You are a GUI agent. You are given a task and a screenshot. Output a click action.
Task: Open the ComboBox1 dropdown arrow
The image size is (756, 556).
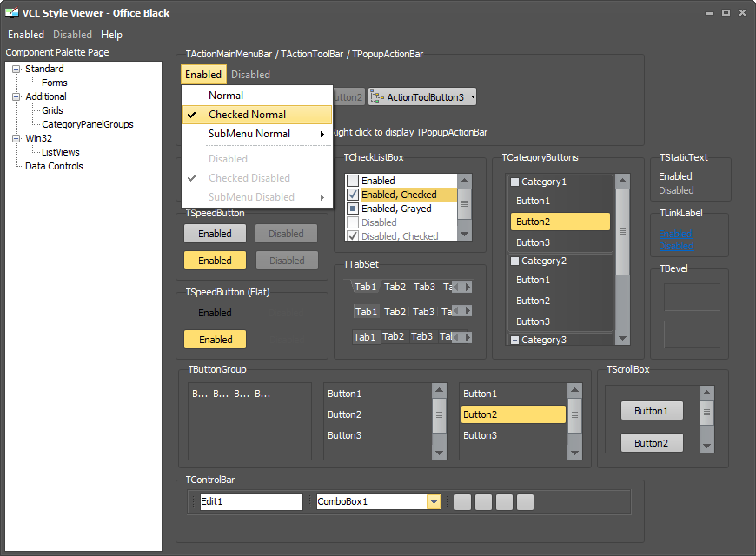(x=434, y=502)
